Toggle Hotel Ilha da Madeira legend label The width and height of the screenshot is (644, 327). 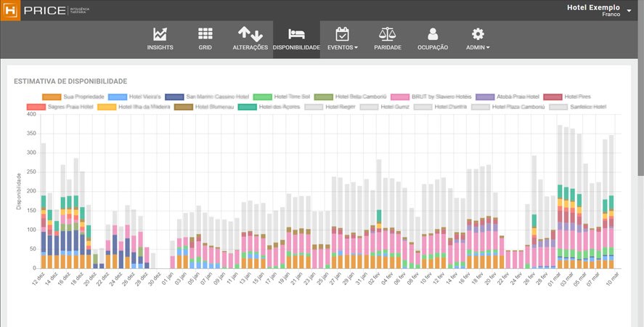pos(143,107)
